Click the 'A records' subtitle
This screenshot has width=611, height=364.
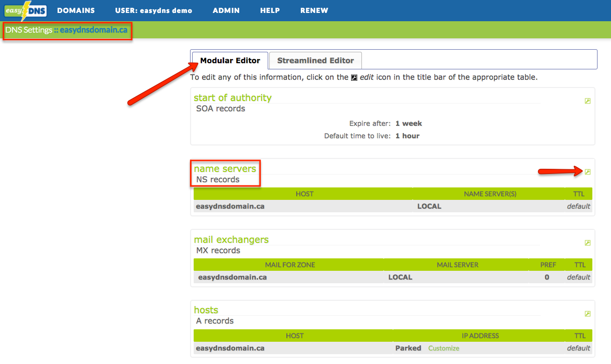click(215, 321)
